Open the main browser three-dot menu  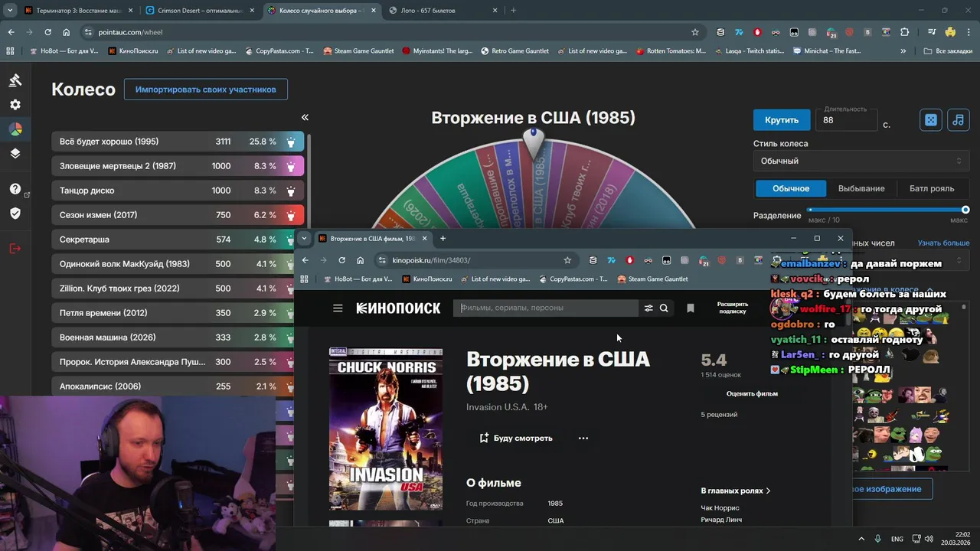[x=969, y=32]
